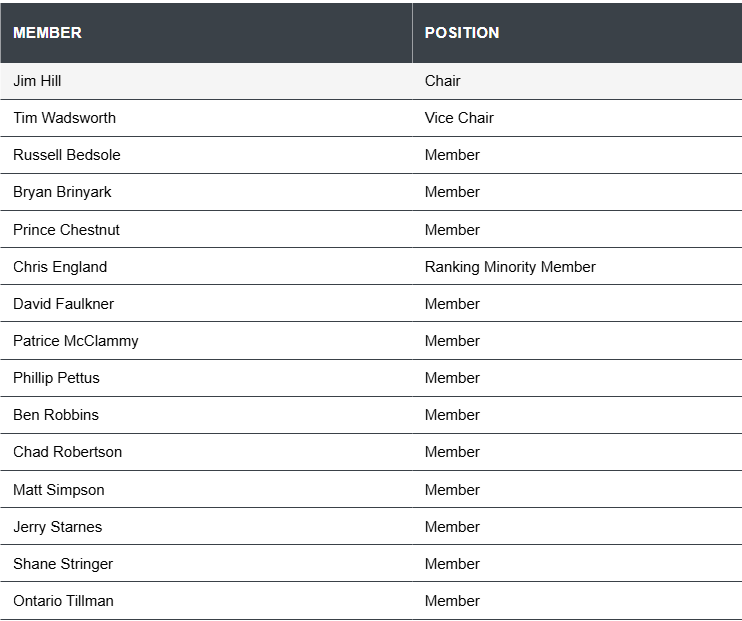Click Matt Simpson name

click(x=59, y=490)
